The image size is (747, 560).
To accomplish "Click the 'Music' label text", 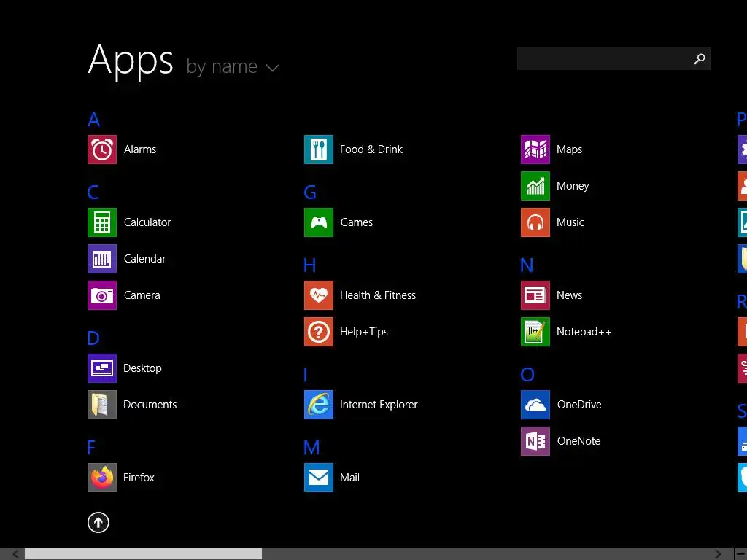I will 570,222.
